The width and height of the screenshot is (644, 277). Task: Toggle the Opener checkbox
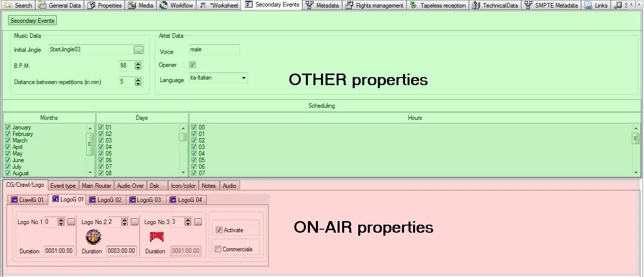192,65
